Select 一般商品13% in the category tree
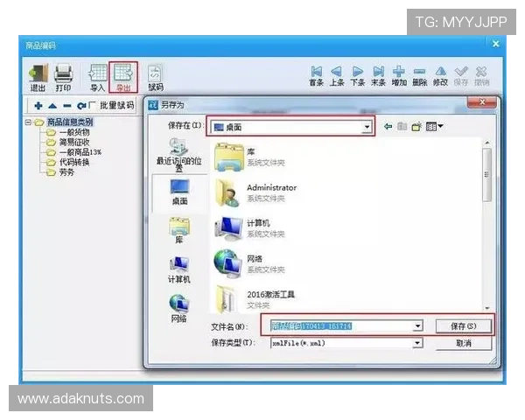This screenshot has height=420, width=525. click(x=80, y=152)
